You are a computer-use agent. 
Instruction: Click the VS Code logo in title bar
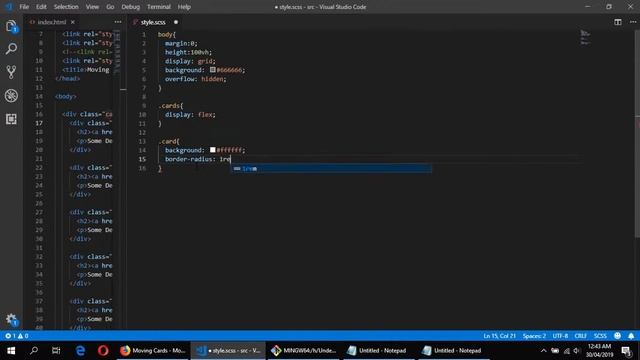click(x=9, y=7)
